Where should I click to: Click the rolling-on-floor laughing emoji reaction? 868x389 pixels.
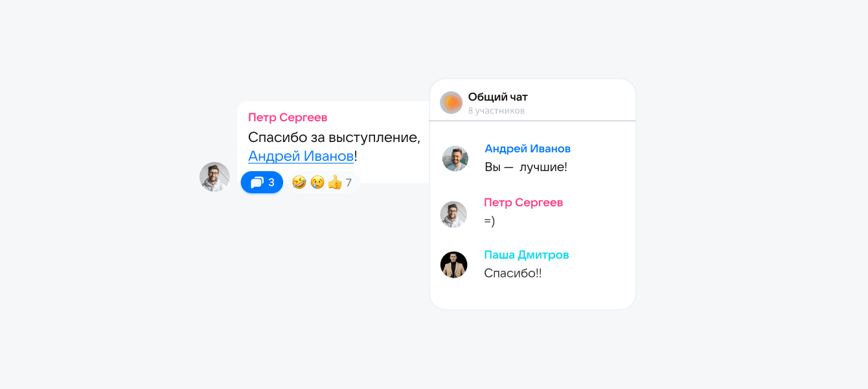pyautogui.click(x=299, y=182)
